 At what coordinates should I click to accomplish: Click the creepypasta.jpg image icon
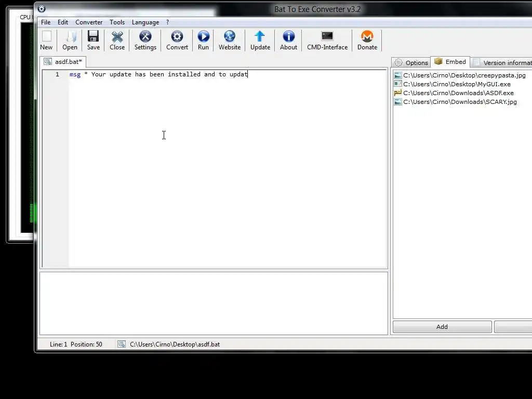pos(398,75)
